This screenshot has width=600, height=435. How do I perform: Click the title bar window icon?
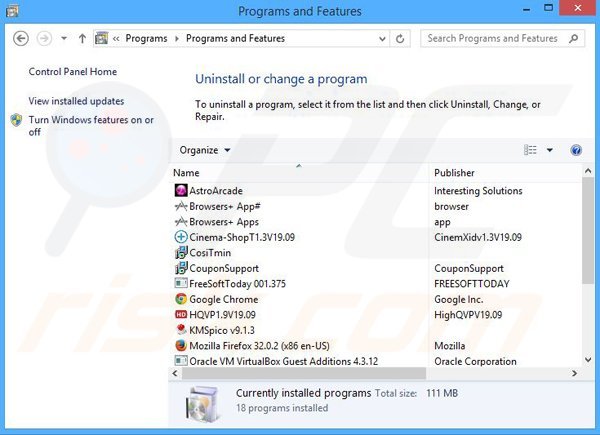(11, 10)
